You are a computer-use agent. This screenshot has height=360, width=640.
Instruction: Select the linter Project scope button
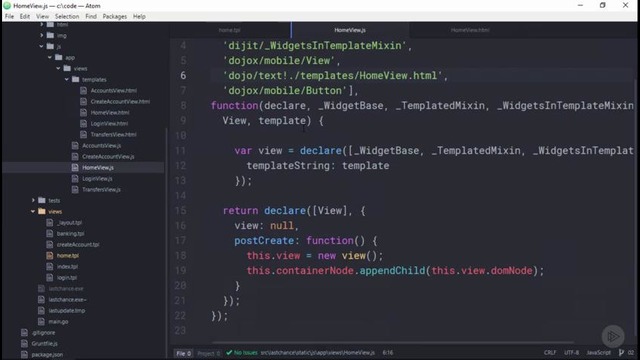pyautogui.click(x=209, y=353)
